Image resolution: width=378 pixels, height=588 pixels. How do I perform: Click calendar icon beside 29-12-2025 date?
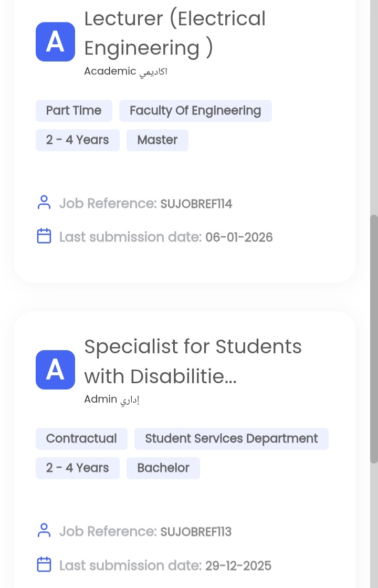tap(44, 565)
